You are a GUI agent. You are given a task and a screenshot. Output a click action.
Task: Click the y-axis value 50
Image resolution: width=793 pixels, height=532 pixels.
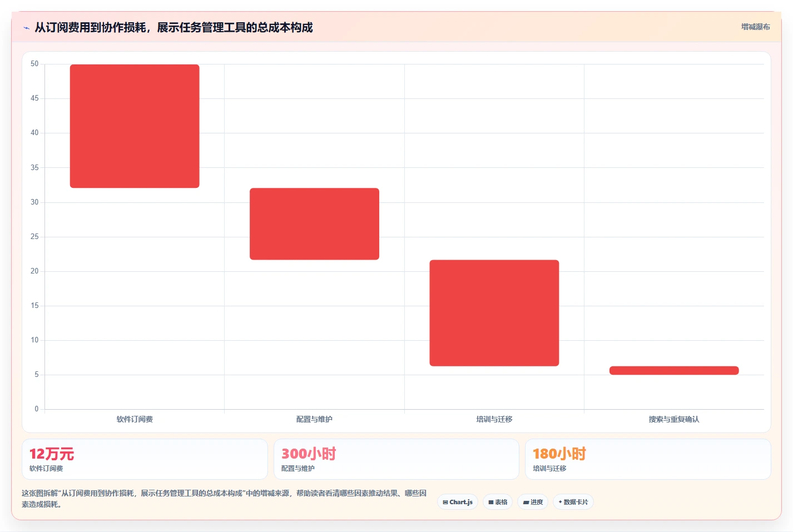[x=34, y=64]
